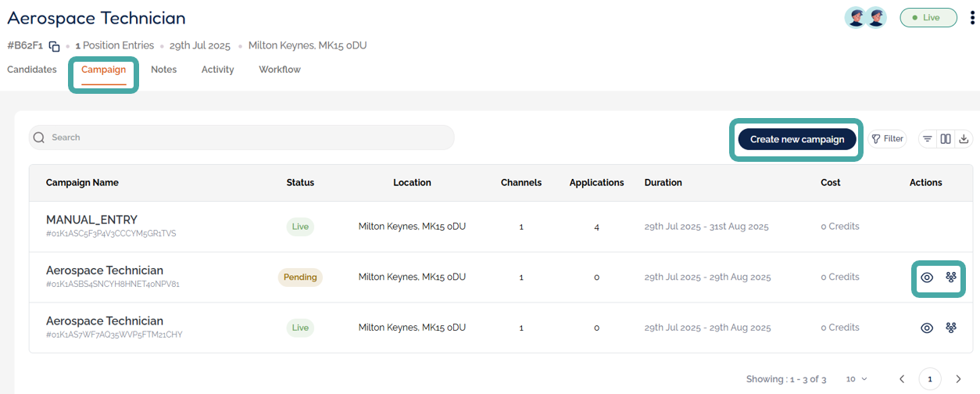Screen dimensions: 980x394
Task: Click the assigned team member avatars
Action: [x=865, y=17]
